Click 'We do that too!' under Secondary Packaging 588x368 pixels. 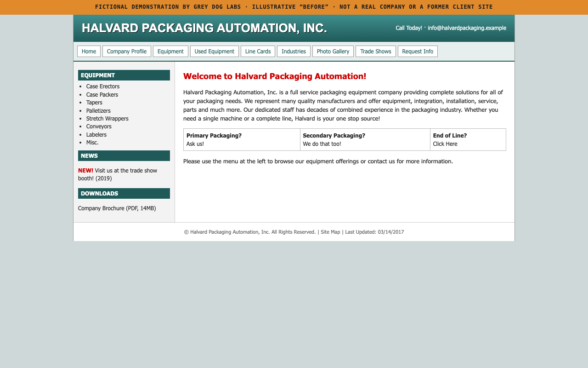pyautogui.click(x=322, y=144)
